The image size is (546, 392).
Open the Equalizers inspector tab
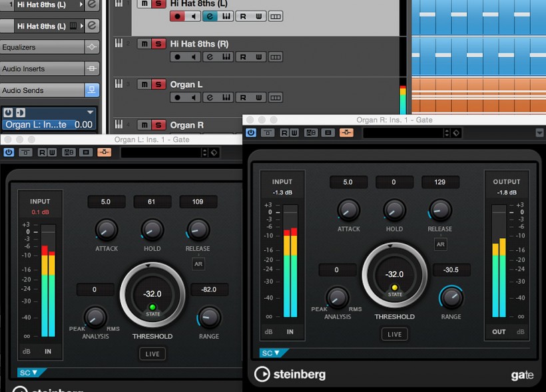pos(50,47)
